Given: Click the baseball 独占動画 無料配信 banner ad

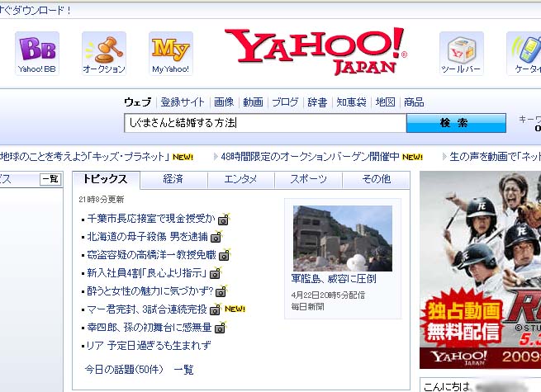Looking at the screenshot, I should click(480, 270).
